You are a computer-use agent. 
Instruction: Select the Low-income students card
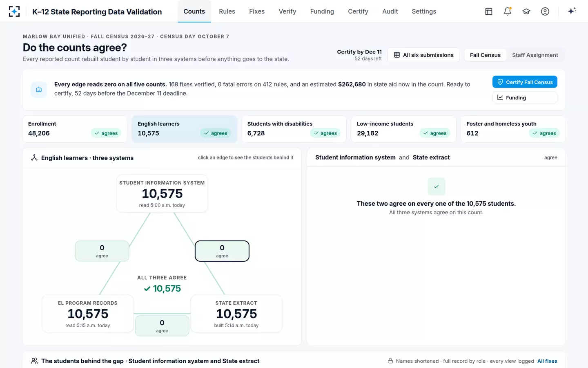tap(403, 129)
